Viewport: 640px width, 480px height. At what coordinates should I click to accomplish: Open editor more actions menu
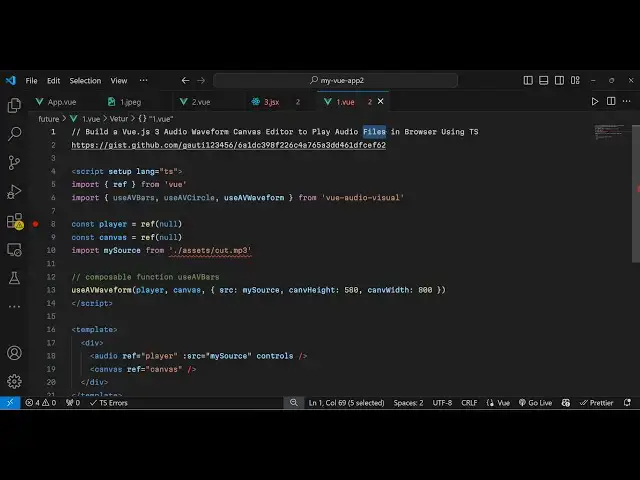[x=627, y=101]
